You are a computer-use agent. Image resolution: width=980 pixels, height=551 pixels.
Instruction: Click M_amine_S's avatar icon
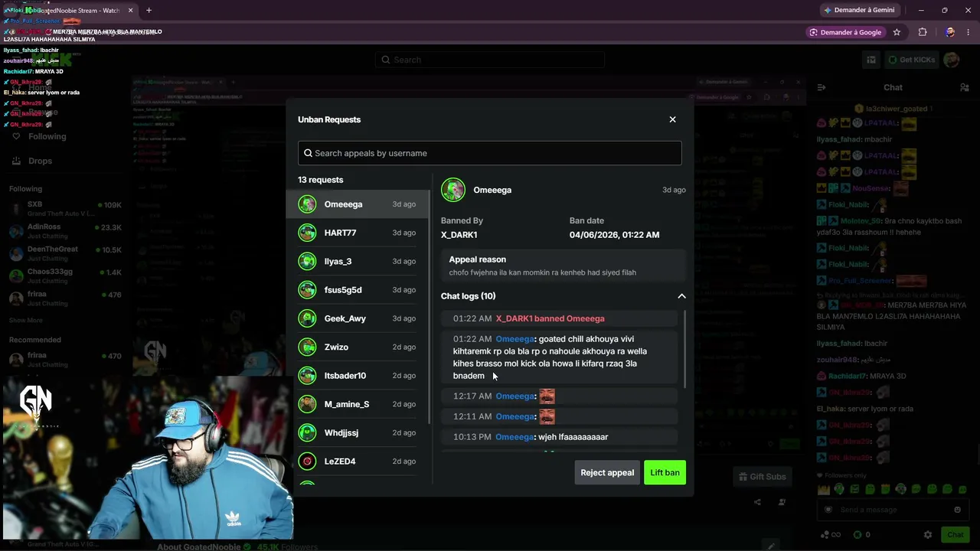(308, 404)
